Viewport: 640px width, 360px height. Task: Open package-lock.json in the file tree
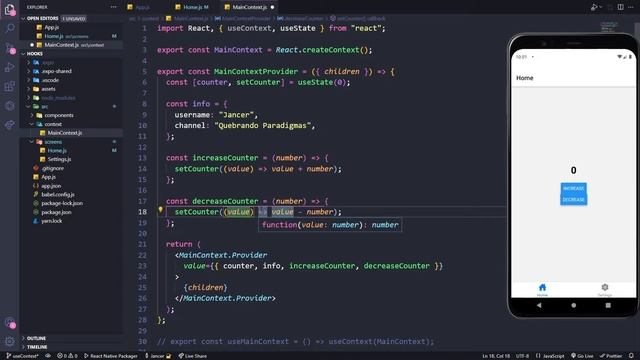pos(62,203)
